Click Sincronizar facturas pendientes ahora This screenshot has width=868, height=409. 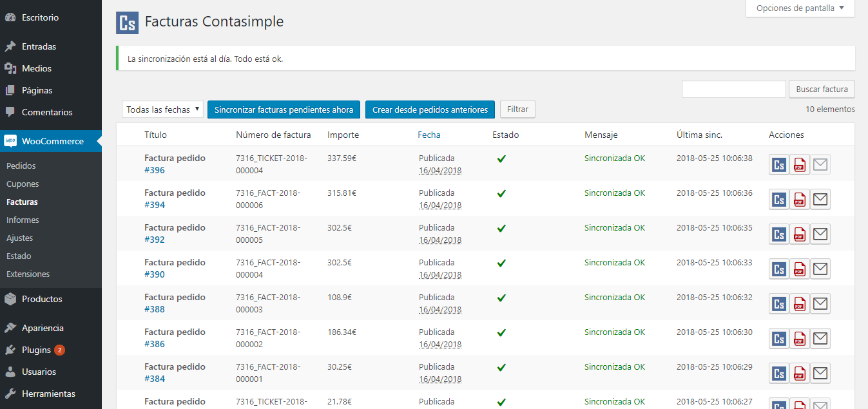[x=284, y=109]
